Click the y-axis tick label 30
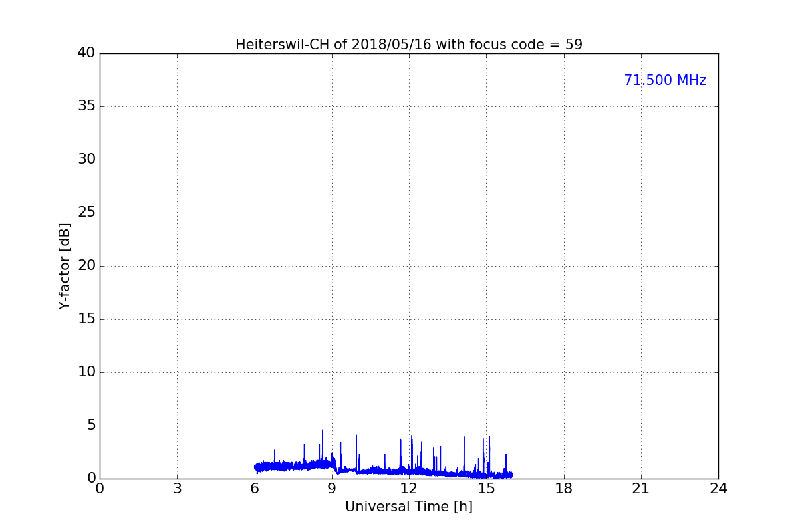 86,160
